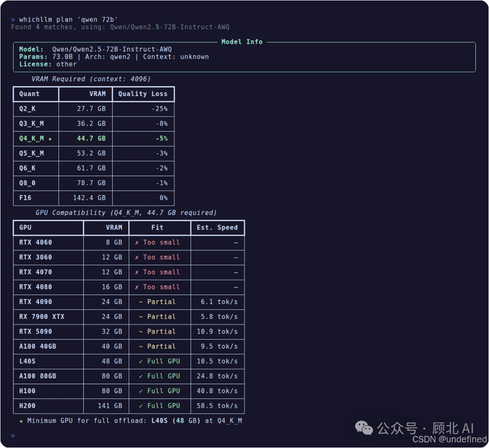Image resolution: width=489 pixels, height=448 pixels.
Task: Click the "Quant" column header
Action: tap(29, 94)
